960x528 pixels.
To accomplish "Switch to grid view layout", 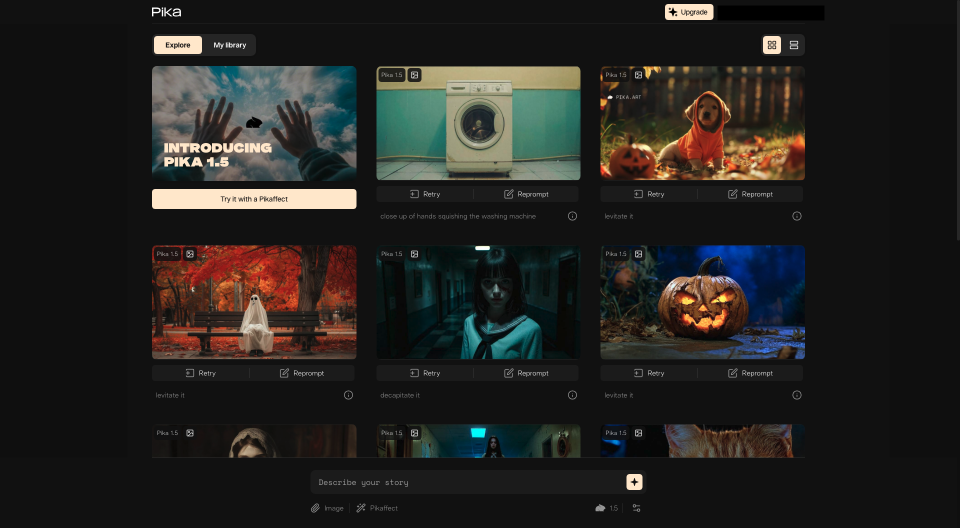I will coord(771,45).
